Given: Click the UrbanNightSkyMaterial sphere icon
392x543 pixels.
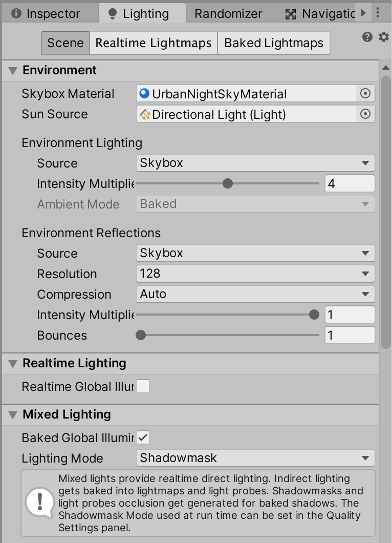Looking at the screenshot, I should pyautogui.click(x=144, y=94).
